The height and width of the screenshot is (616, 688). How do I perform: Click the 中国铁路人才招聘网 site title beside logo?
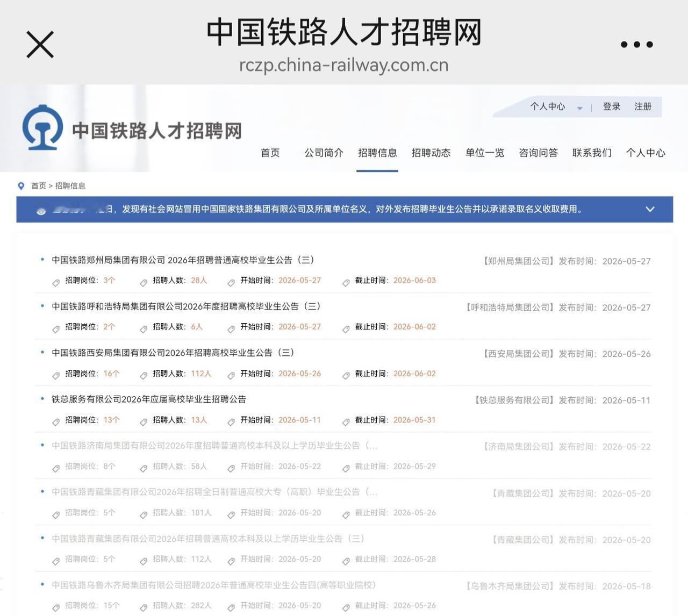click(157, 131)
